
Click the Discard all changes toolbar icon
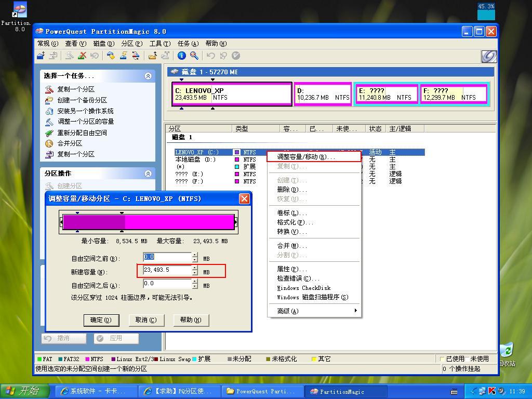(223, 56)
